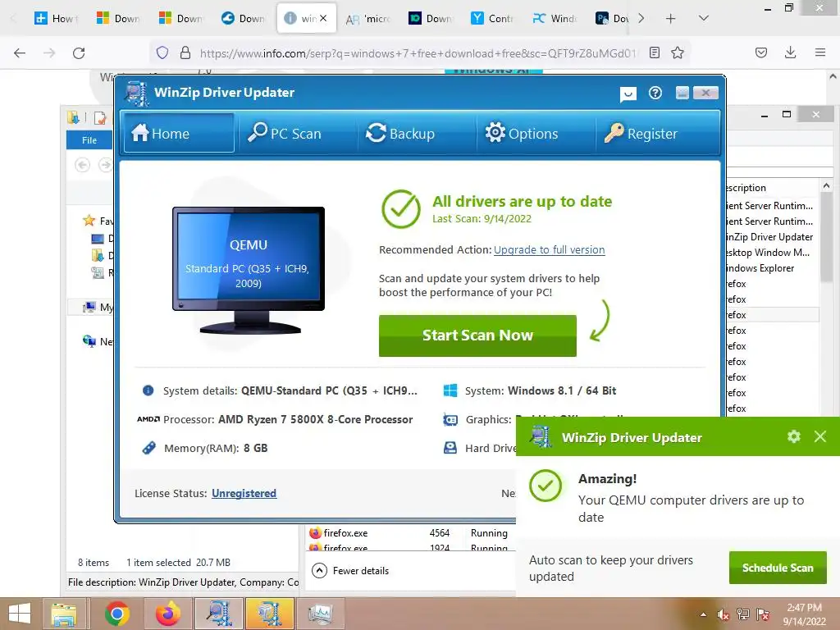Show hidden system tray icons
840x630 pixels.
(703, 614)
